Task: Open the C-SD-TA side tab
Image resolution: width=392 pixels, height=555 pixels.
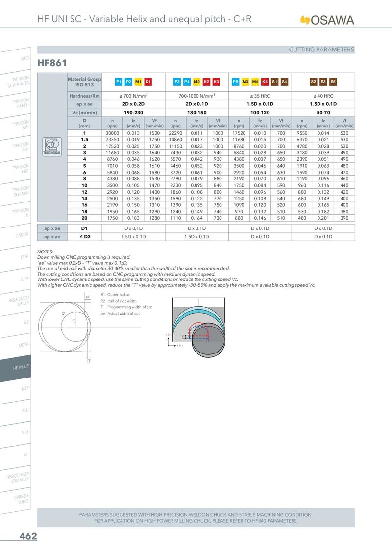Action: (x=16, y=236)
